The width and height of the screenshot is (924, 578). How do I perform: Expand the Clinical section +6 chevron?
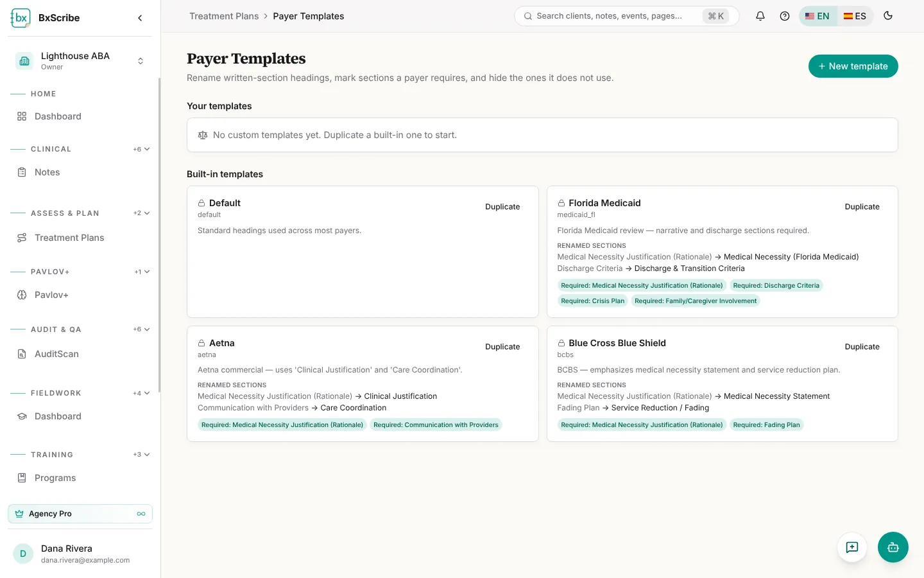click(x=142, y=149)
